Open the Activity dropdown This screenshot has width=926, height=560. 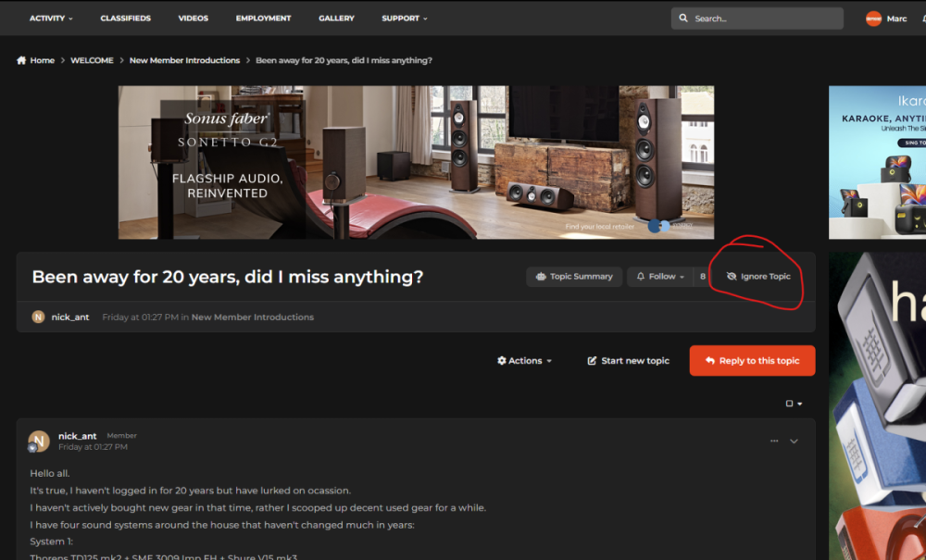[x=50, y=18]
